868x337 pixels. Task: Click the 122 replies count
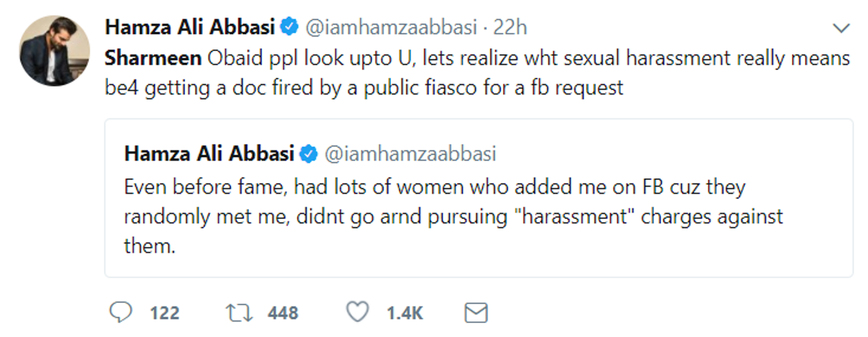coord(164,313)
